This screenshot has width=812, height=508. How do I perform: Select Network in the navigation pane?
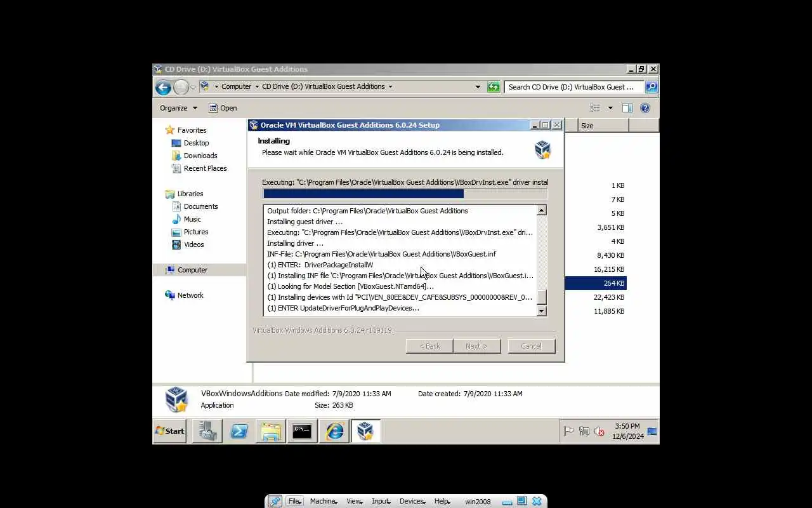point(190,295)
